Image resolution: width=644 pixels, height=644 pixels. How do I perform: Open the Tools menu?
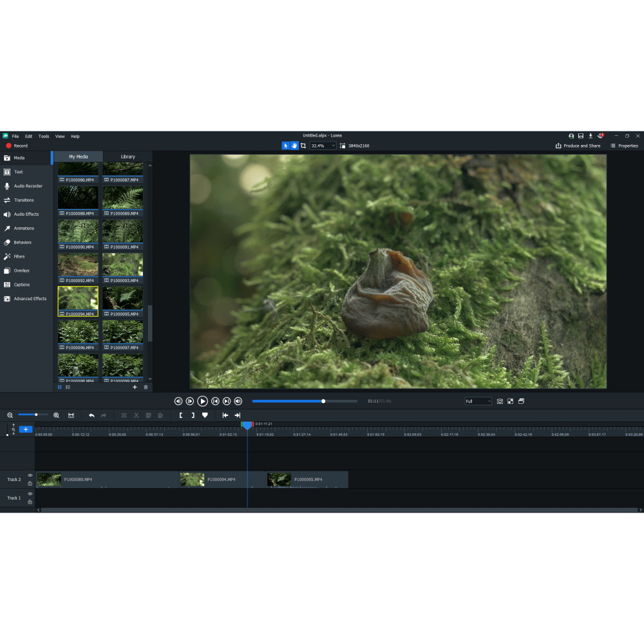click(43, 136)
